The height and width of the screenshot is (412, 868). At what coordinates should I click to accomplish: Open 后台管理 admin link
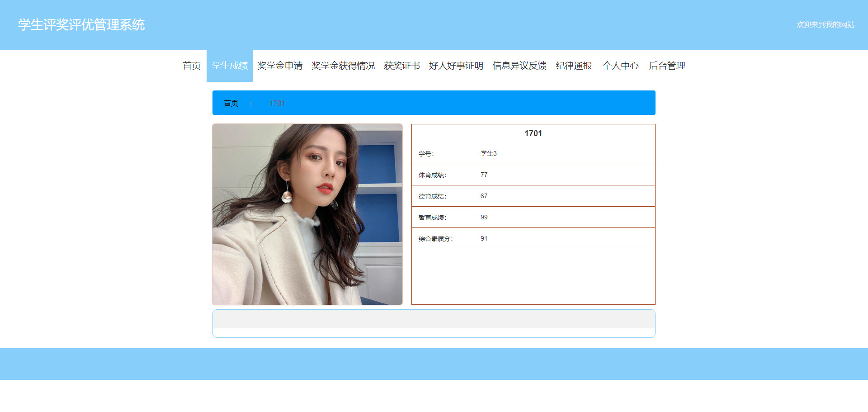click(x=667, y=66)
